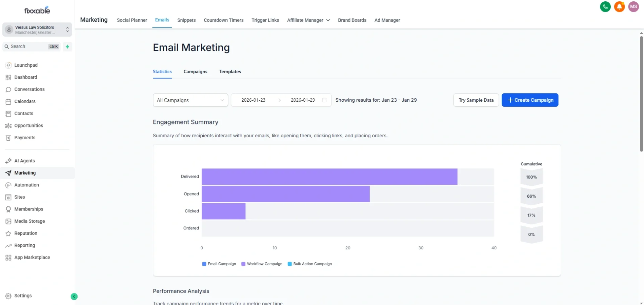The image size is (644, 305).
Task: Click Try Sample Data
Action: tap(476, 100)
